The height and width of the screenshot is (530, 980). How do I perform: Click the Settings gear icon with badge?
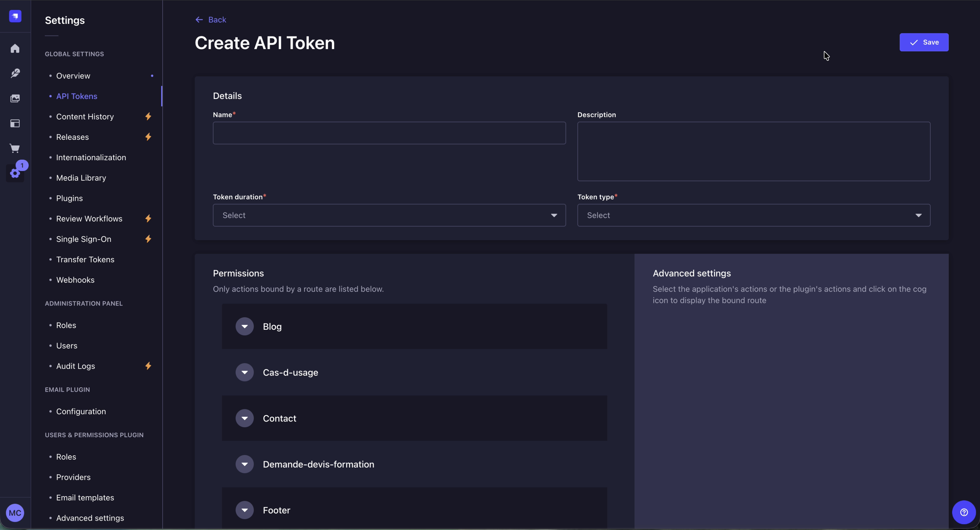pos(15,173)
